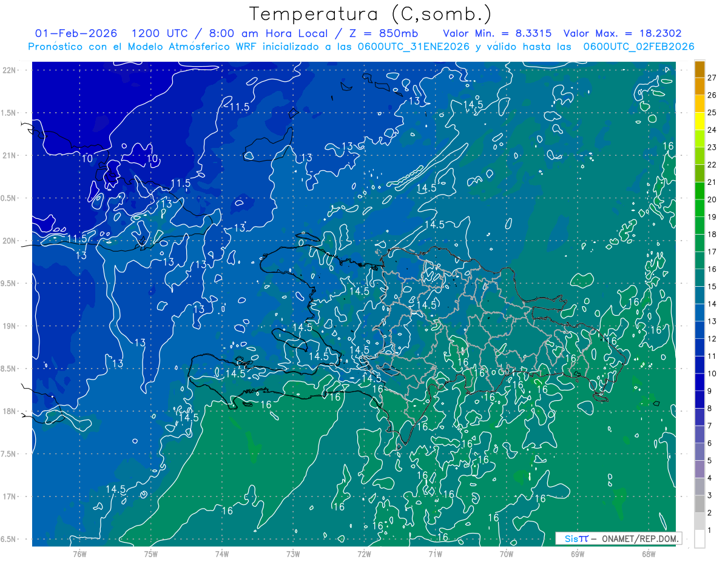The width and height of the screenshot is (728, 562).
Task: Click 'Pronóstico con el Modelo Atmósferico WRF' text
Action: 143,47
